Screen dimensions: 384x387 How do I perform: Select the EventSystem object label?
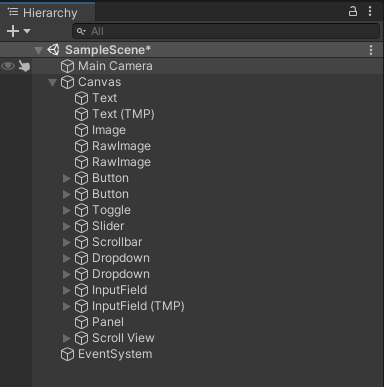pos(115,354)
